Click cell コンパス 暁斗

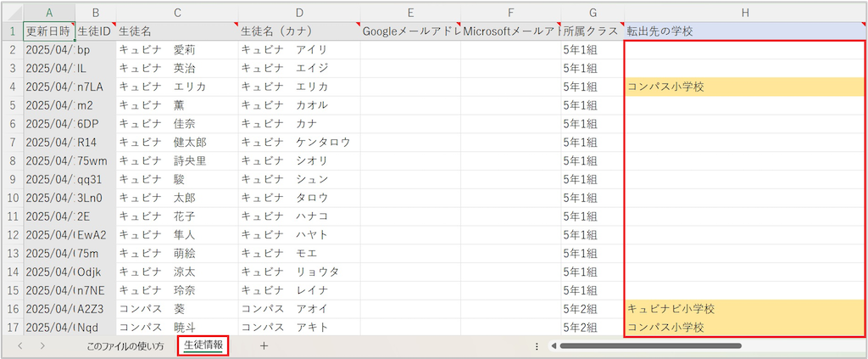(177, 327)
